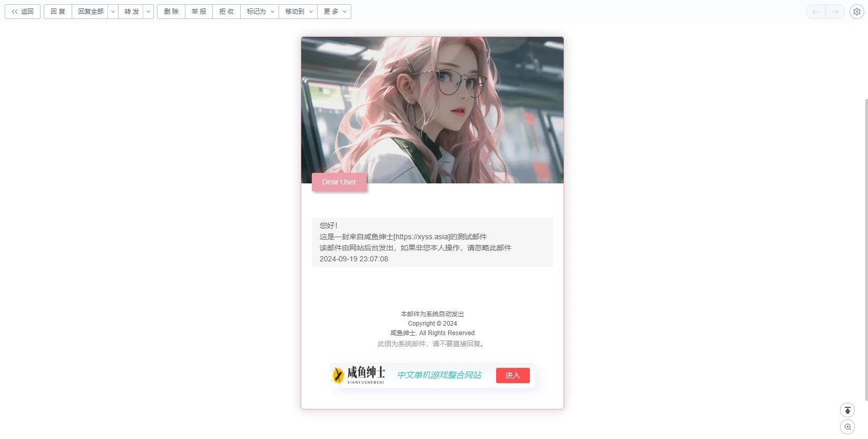Click Copyright © 2024 text
The image size is (868, 439).
tap(432, 324)
